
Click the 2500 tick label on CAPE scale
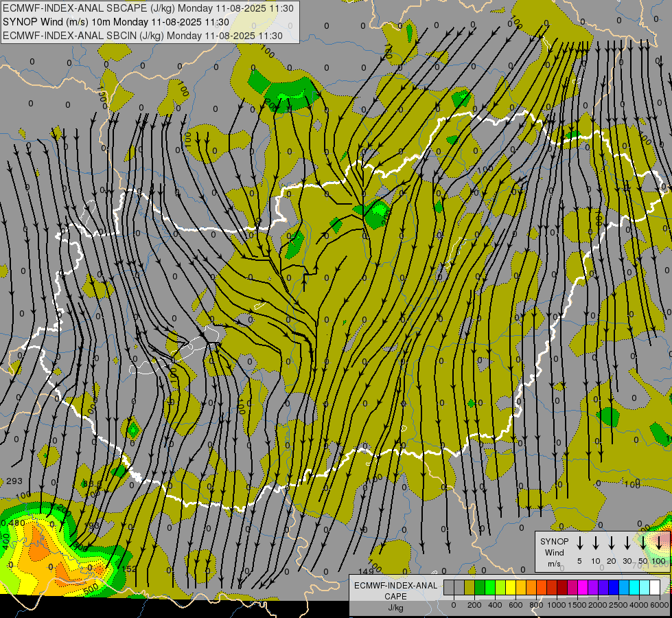point(618,605)
